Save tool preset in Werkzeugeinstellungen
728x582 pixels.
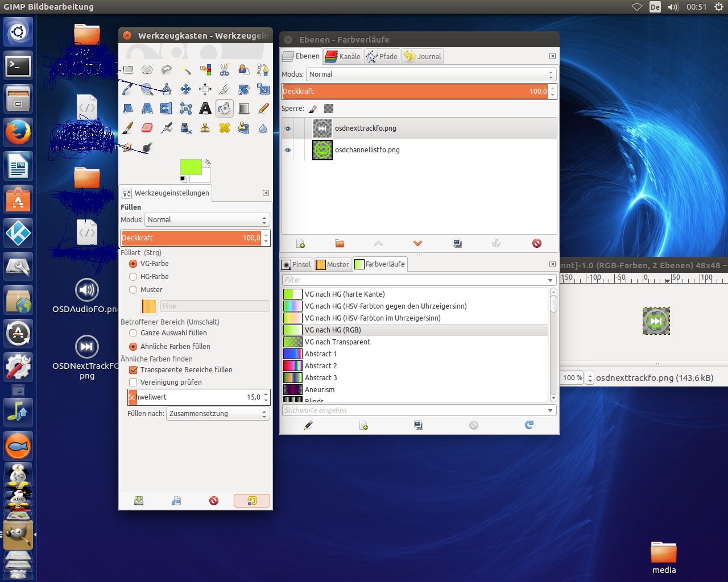tap(139, 501)
